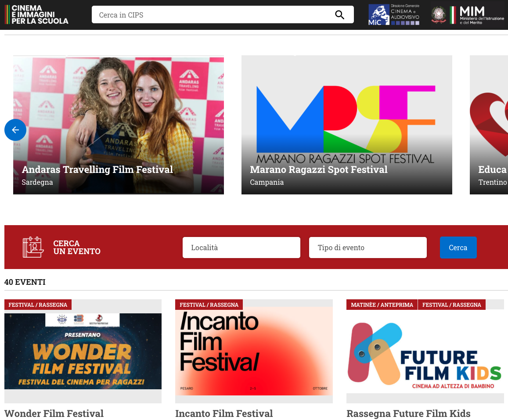508x420 pixels.
Task: Click the Andaras Travelling Film Festival title
Action: point(97,170)
